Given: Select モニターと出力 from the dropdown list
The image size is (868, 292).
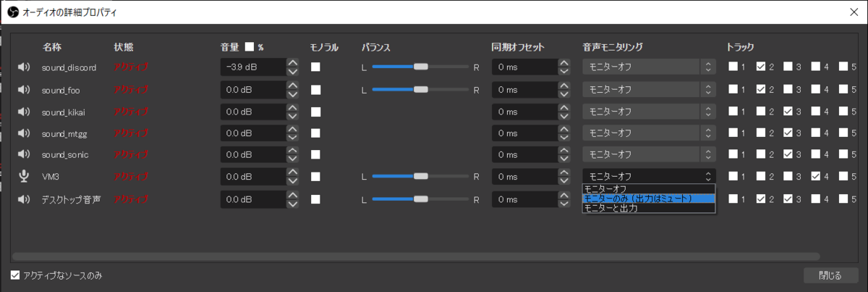Looking at the screenshot, I should (x=649, y=208).
